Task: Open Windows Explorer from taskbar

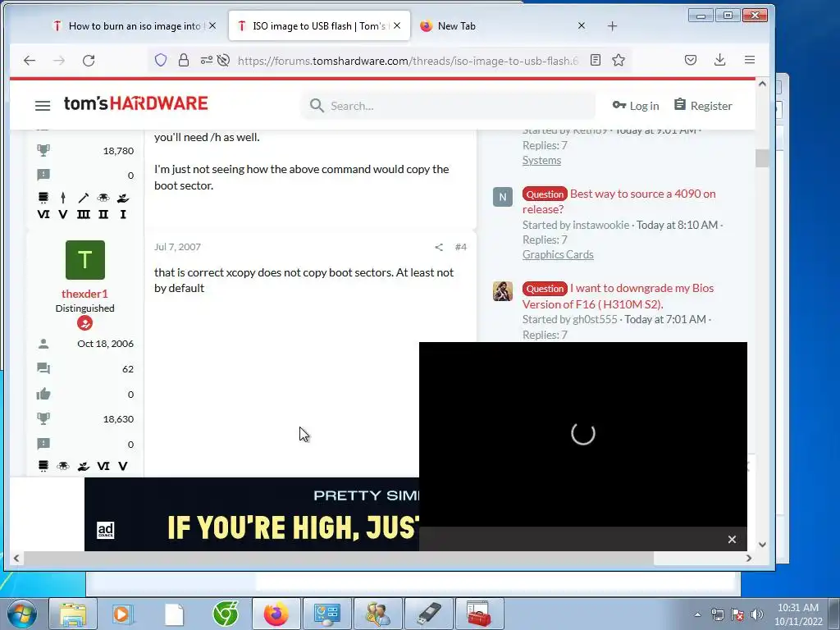Action: pyautogui.click(x=73, y=614)
